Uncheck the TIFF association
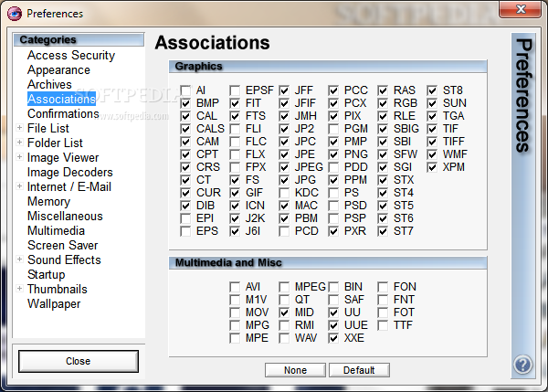548x392 pixels. tap(432, 142)
